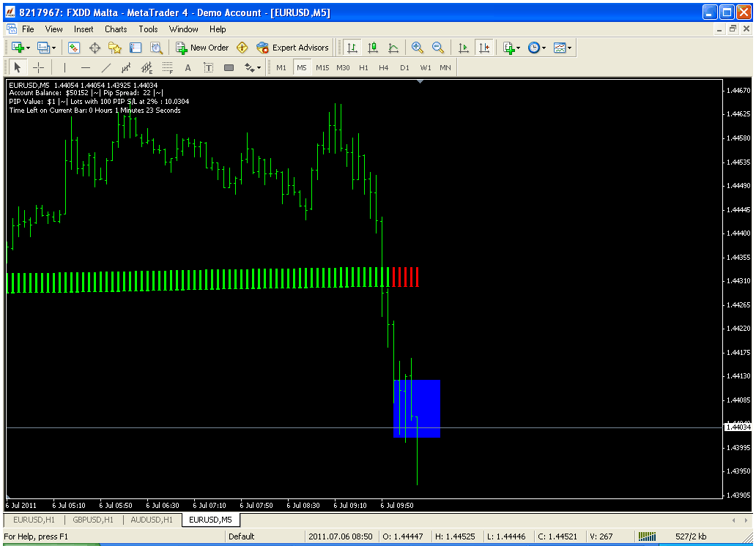Switch chart to candlesticks display
This screenshot has width=756, height=546.
pyautogui.click(x=373, y=48)
